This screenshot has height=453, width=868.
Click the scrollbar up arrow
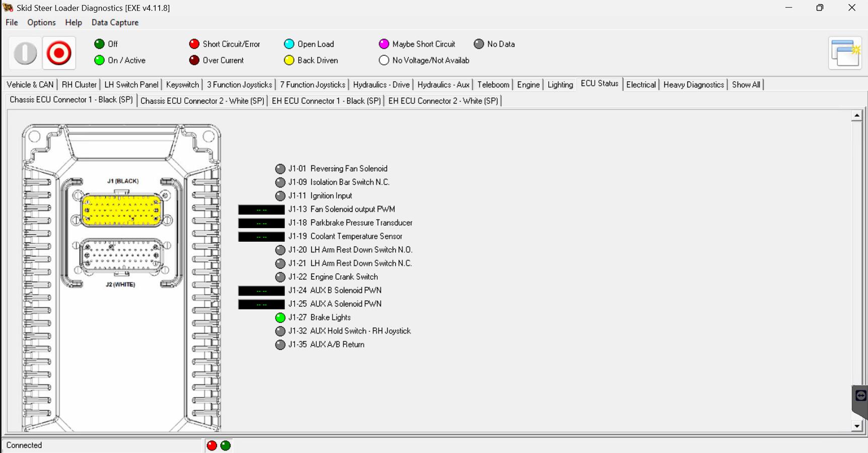click(857, 115)
